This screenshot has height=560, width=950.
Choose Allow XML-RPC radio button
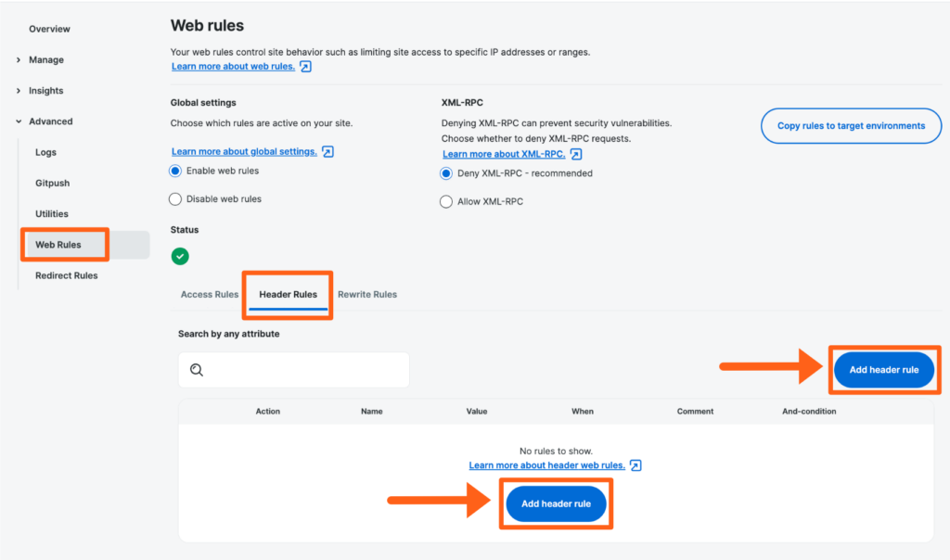pyautogui.click(x=447, y=201)
